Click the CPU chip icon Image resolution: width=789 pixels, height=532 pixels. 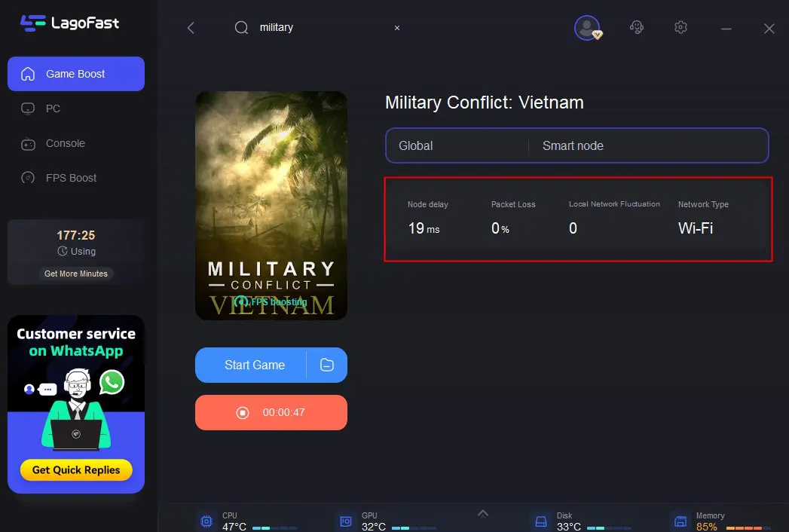206,521
